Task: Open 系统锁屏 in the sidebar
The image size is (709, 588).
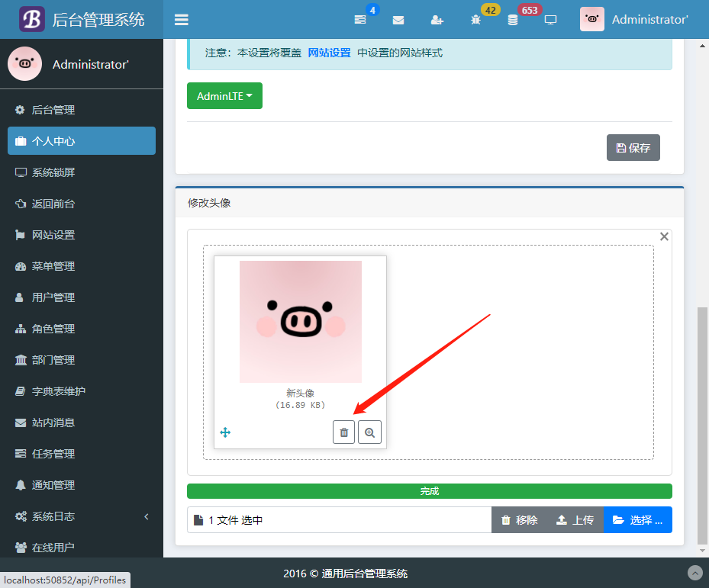Action: click(82, 172)
